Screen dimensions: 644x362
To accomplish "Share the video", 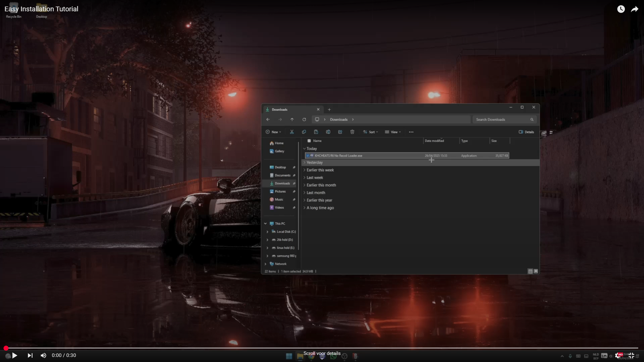I will [x=634, y=9].
